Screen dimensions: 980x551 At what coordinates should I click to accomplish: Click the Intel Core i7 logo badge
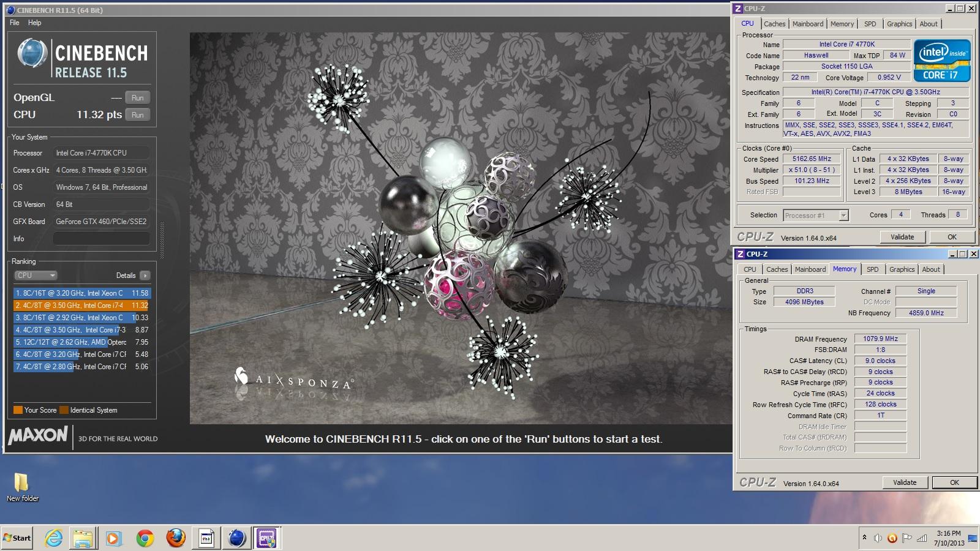click(941, 61)
